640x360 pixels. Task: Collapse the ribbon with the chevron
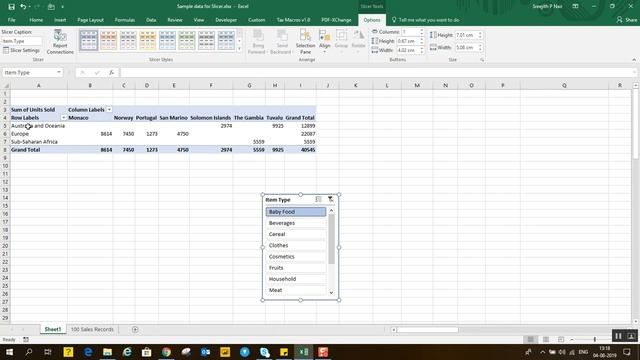tap(634, 60)
